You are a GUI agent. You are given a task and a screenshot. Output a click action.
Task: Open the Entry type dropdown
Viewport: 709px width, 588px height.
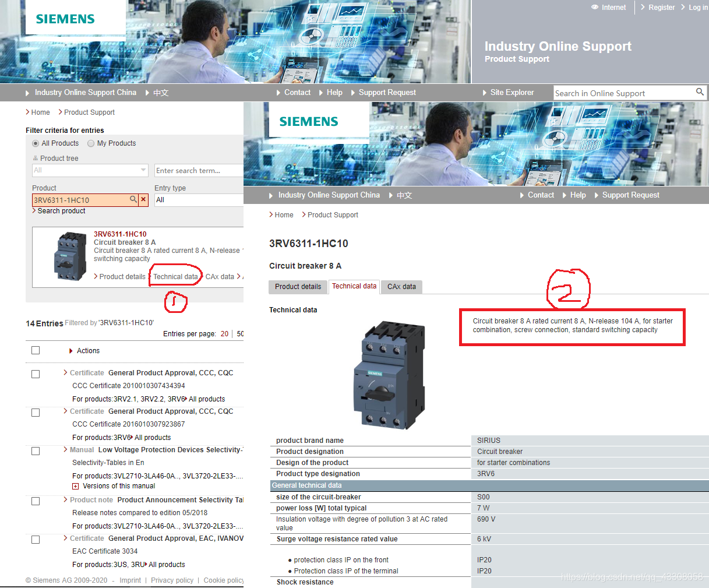coord(198,200)
